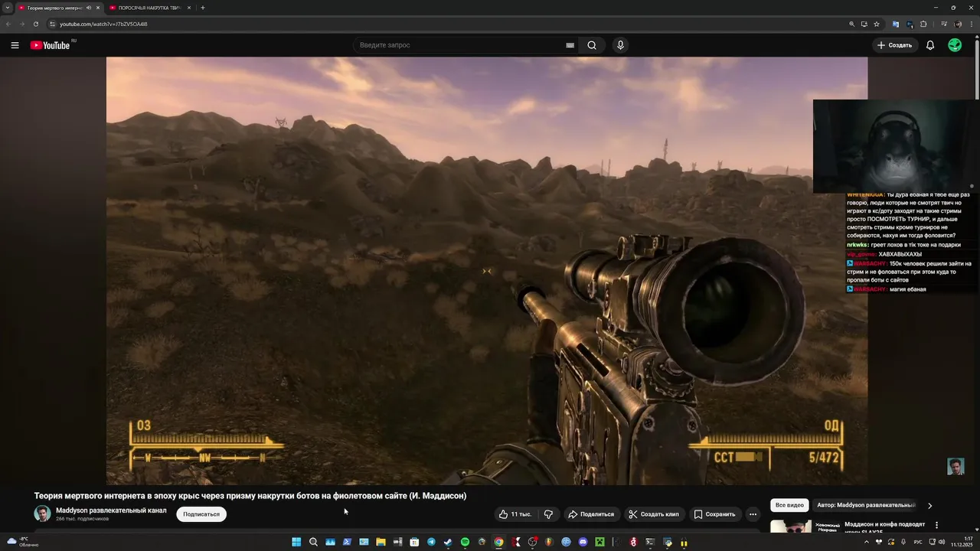Click the channel watermark in the video corner

tap(955, 466)
